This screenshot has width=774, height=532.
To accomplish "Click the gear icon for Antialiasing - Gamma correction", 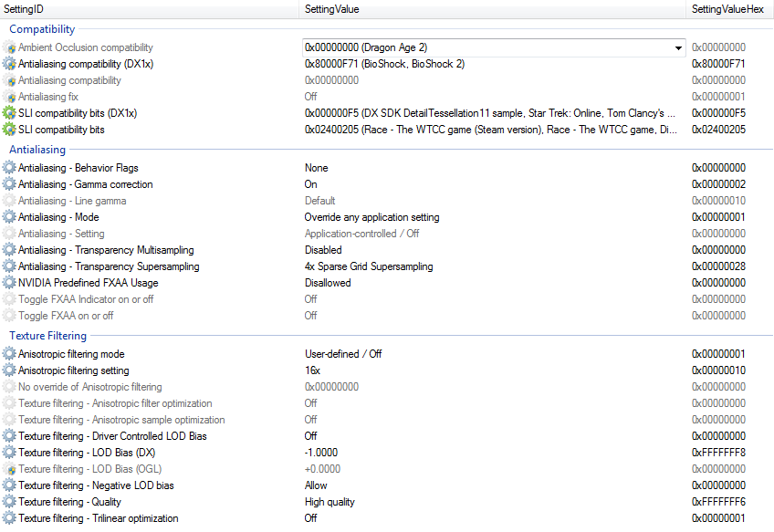I will tap(9, 184).
